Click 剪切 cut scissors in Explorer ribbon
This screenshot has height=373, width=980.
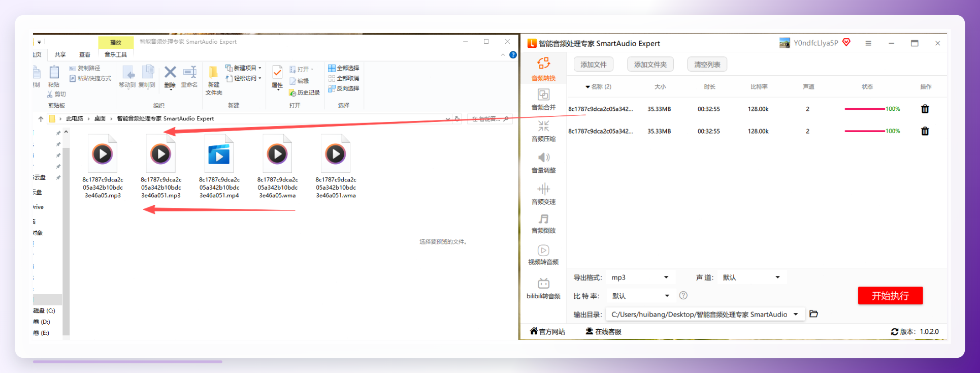point(56,94)
